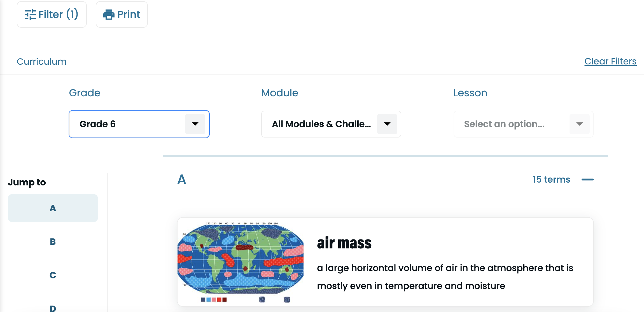Expand the Module dropdown for All Modules
Image resolution: width=644 pixels, height=312 pixels.
click(331, 124)
